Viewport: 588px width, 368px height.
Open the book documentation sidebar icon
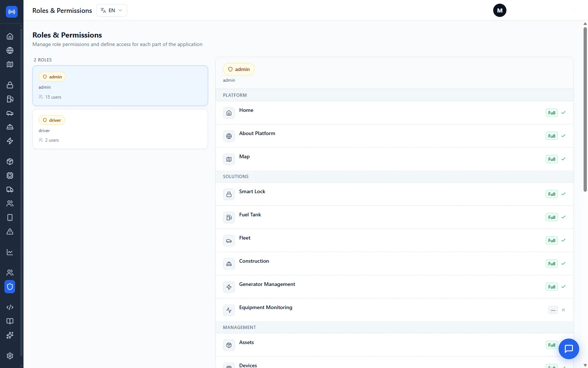click(x=10, y=321)
